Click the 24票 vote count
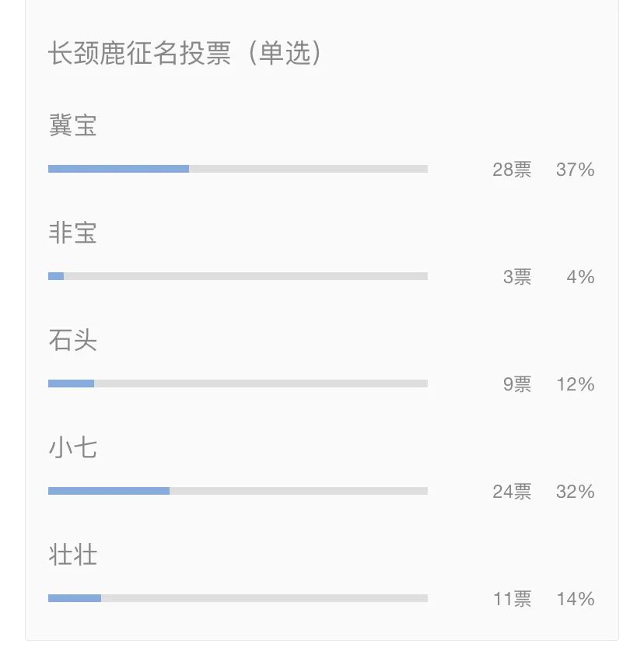Viewport: 644px width, 648px height. coord(512,492)
